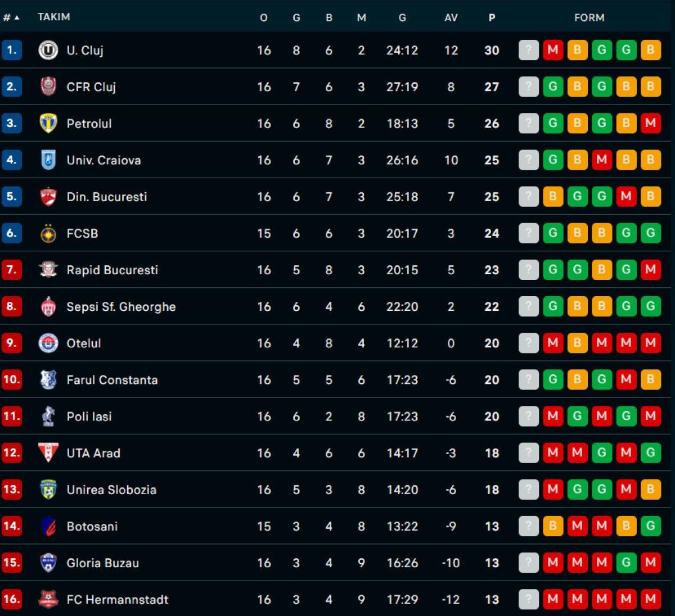Image resolution: width=675 pixels, height=616 pixels.
Task: Sort table by the # rank column
Action: (x=11, y=17)
